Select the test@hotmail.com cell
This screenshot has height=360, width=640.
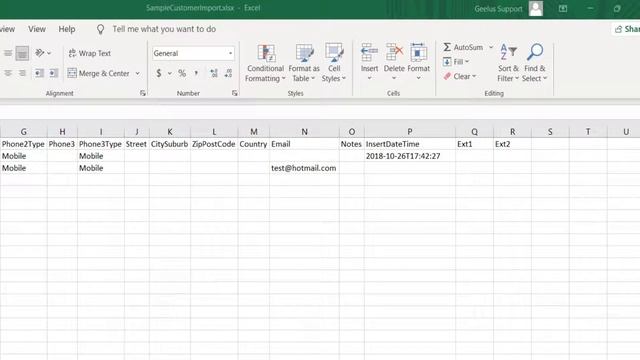tap(304, 168)
